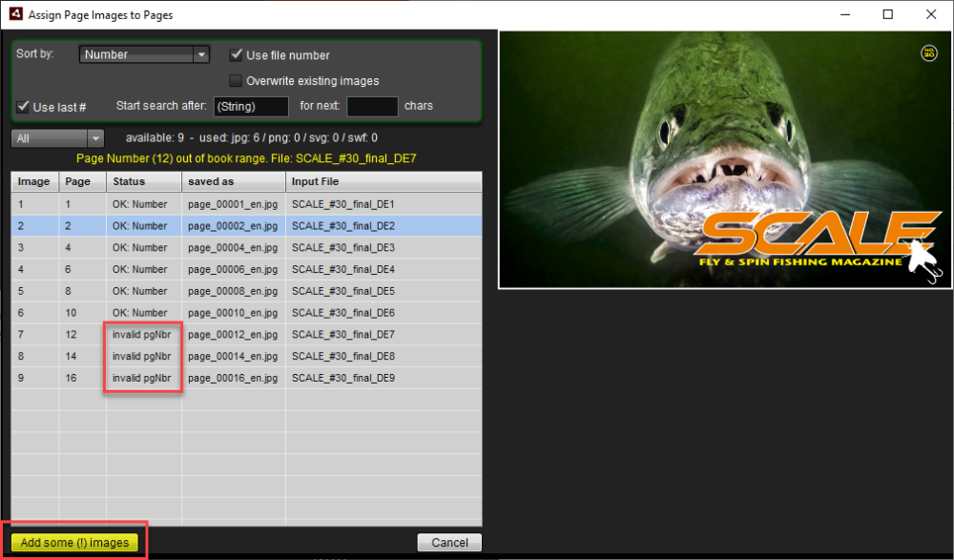Click the application icon in title bar
The image size is (954, 560).
[16, 14]
